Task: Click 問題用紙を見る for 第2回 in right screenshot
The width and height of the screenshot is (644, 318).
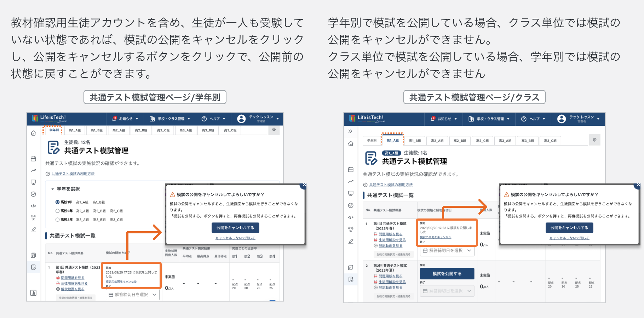Action: (x=390, y=276)
